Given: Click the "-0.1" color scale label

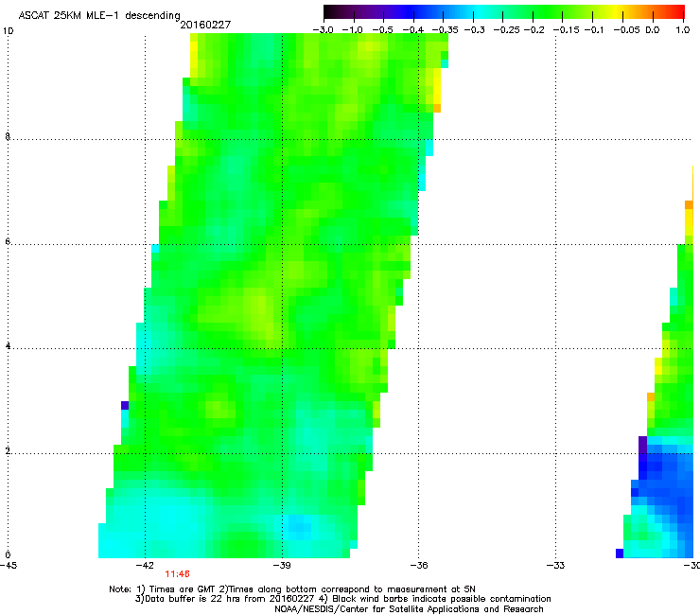Looking at the screenshot, I should (594, 30).
